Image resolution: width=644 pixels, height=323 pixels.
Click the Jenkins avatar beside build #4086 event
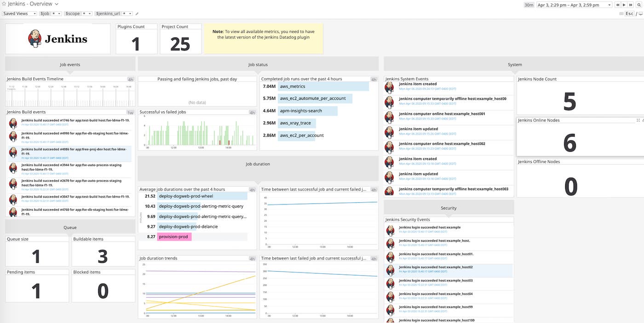[x=12, y=151]
